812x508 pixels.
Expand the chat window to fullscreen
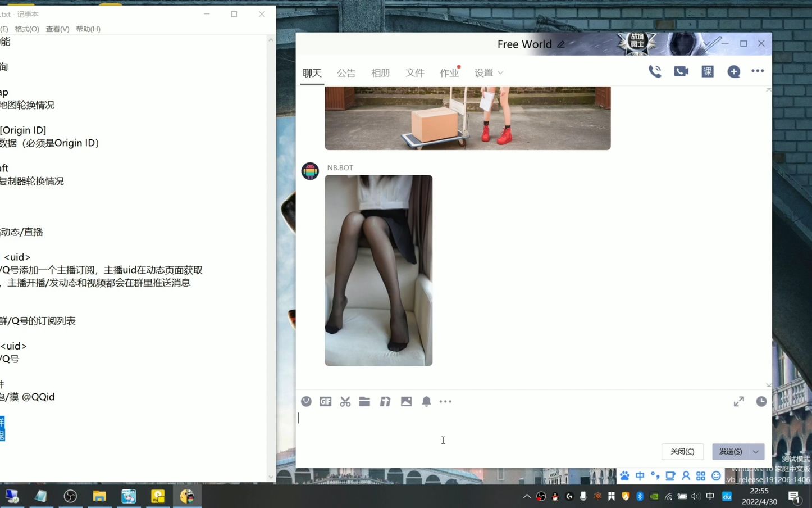[738, 401]
